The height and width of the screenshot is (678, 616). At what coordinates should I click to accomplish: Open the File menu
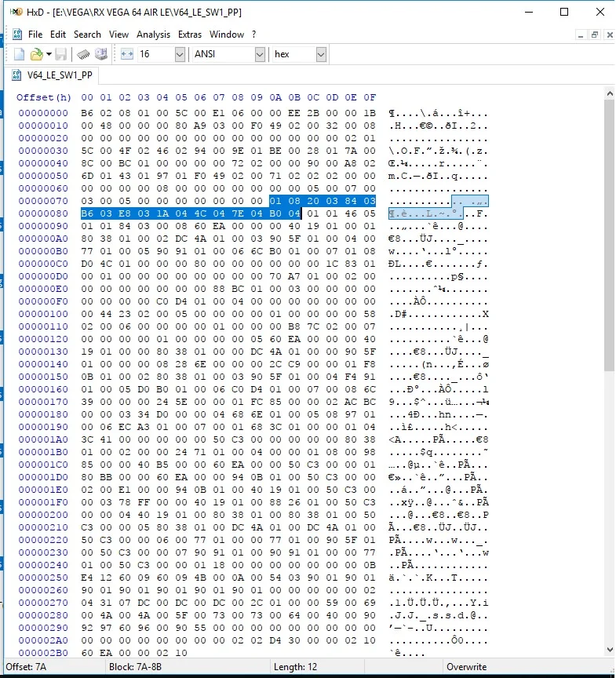[x=35, y=35]
